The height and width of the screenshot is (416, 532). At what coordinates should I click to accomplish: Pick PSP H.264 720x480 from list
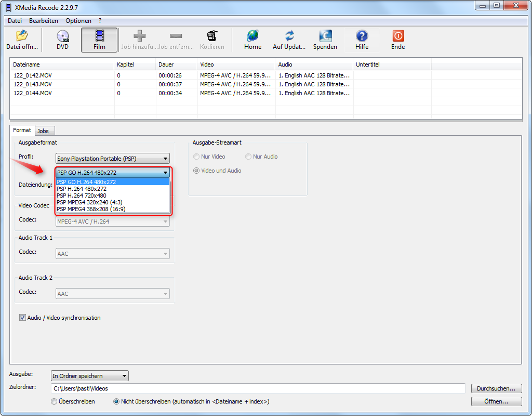pyautogui.click(x=82, y=196)
